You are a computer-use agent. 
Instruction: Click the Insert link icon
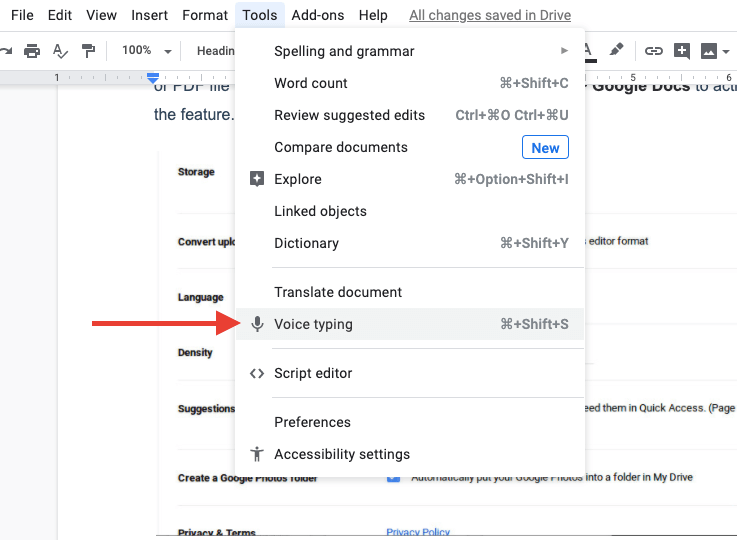(x=654, y=50)
